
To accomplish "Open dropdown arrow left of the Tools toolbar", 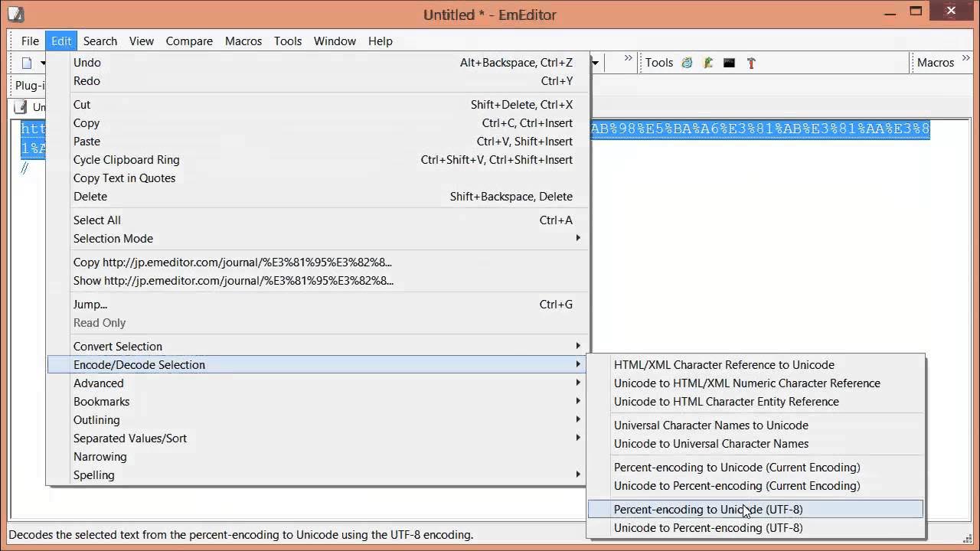I will point(595,63).
